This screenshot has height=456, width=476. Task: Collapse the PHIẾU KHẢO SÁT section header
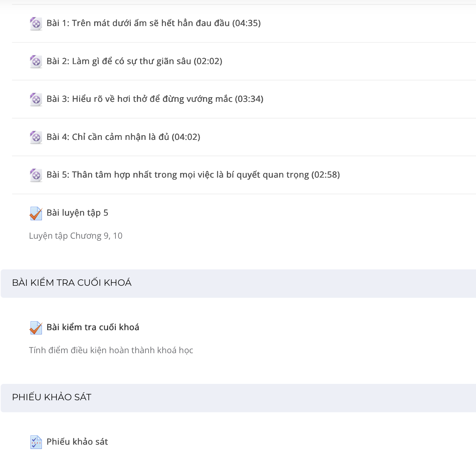coord(238,398)
